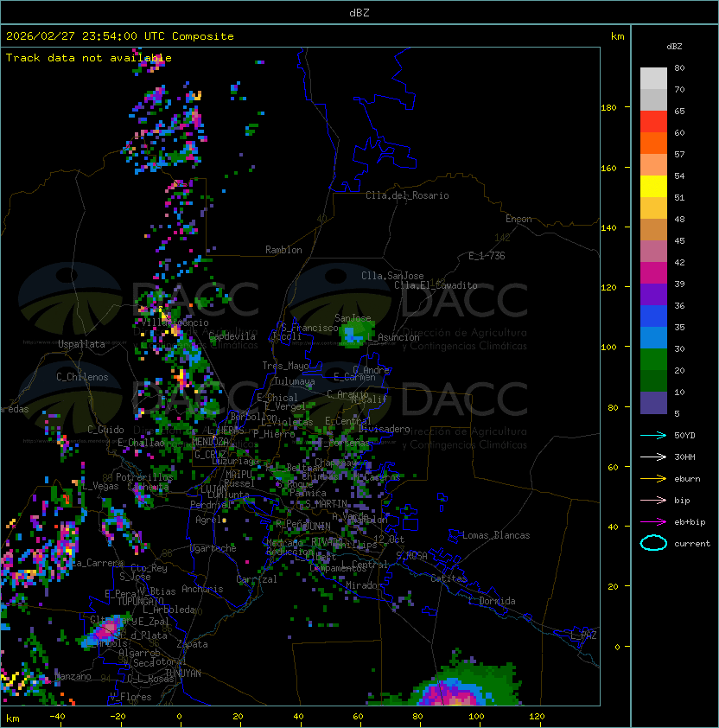The width and height of the screenshot is (719, 728).
Task: Click the 'Agrelo' place label
Action: coord(211,520)
